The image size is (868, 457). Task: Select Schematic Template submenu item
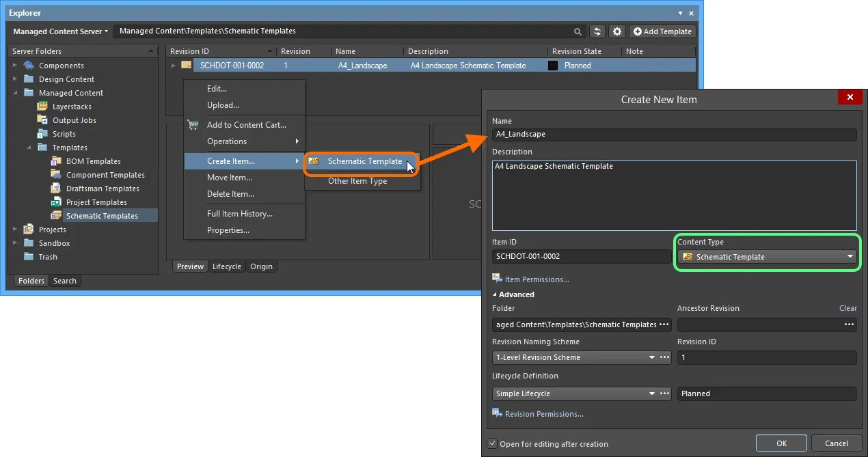point(362,161)
